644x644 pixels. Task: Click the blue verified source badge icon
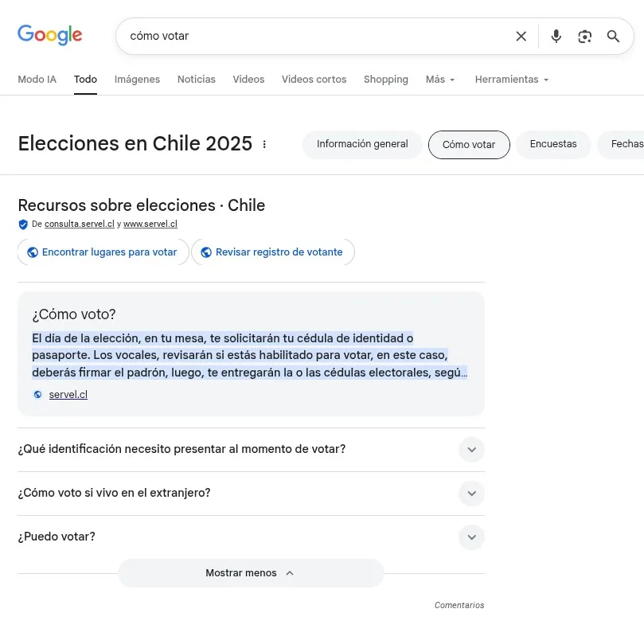pos(23,224)
